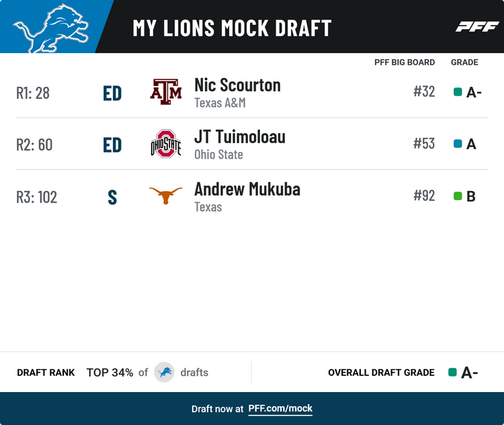The image size is (504, 425).
Task: Click the Grade column header
Action: (464, 63)
